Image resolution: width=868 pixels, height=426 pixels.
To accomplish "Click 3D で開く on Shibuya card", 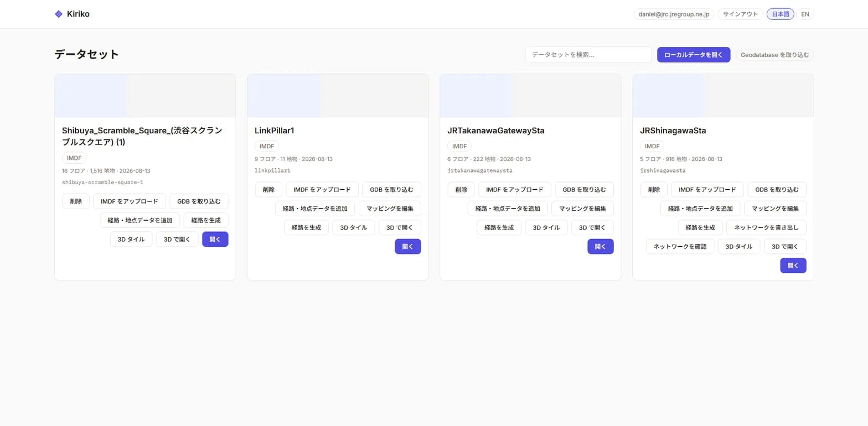I will coord(177,239).
